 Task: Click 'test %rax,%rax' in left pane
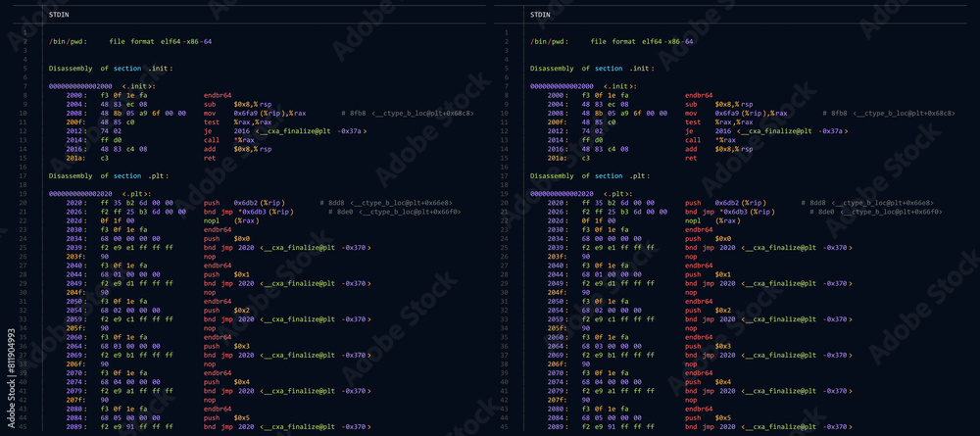point(237,122)
